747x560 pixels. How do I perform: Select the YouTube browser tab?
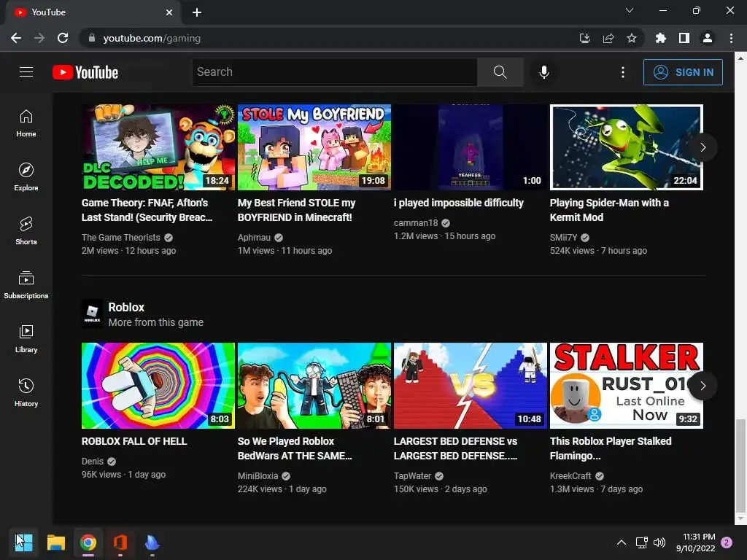coord(93,12)
